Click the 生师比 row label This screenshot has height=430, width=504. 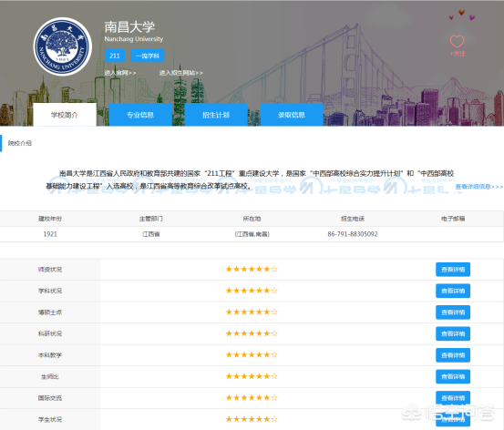point(50,376)
